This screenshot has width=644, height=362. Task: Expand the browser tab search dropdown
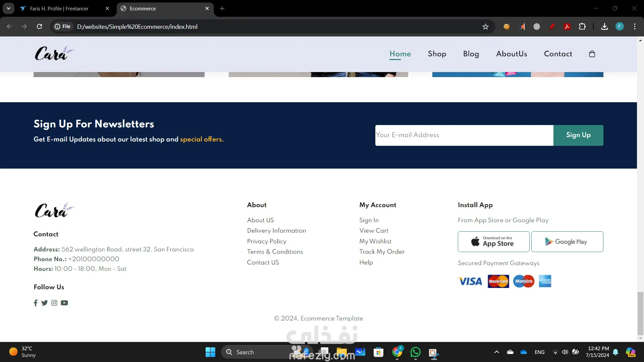[x=8, y=8]
